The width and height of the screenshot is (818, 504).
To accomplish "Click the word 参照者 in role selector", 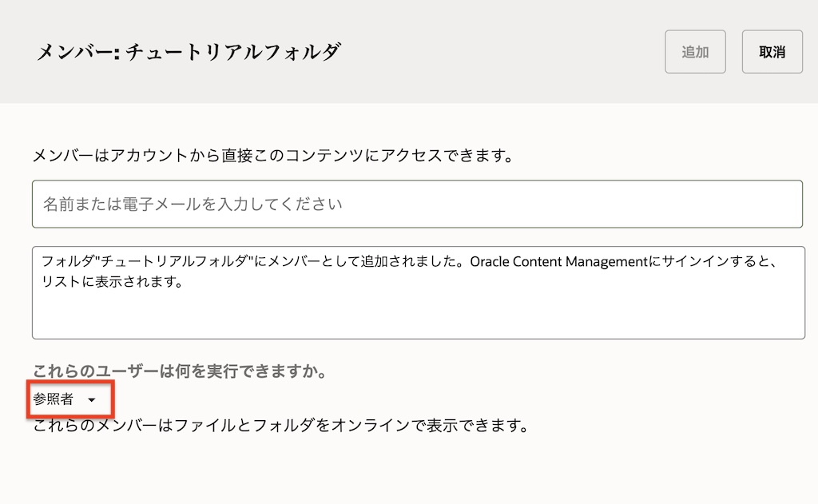I will click(54, 399).
